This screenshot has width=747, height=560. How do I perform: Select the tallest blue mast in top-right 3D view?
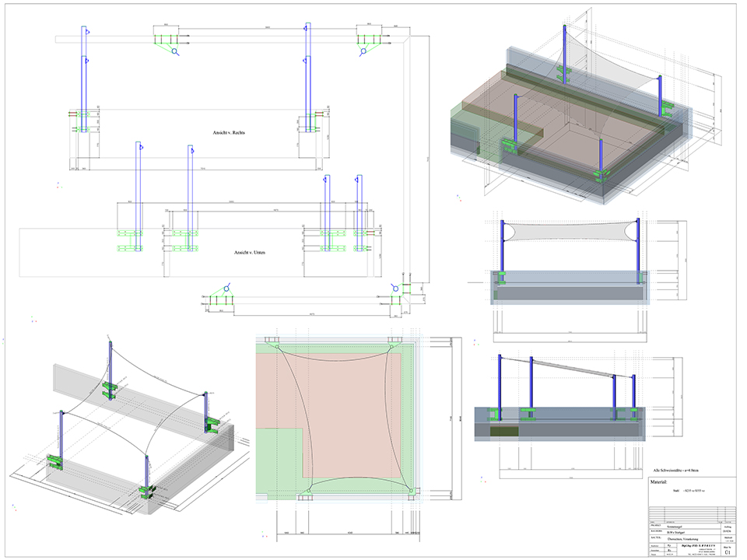coord(563,47)
